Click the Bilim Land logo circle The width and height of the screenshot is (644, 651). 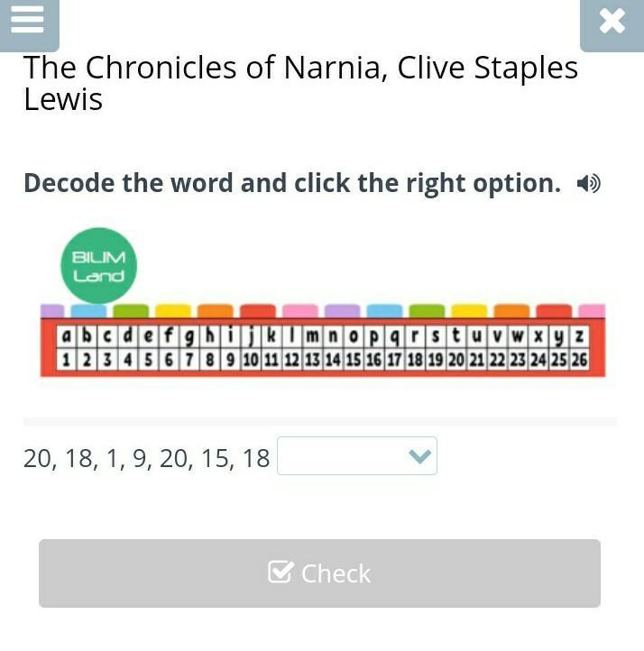(x=98, y=266)
